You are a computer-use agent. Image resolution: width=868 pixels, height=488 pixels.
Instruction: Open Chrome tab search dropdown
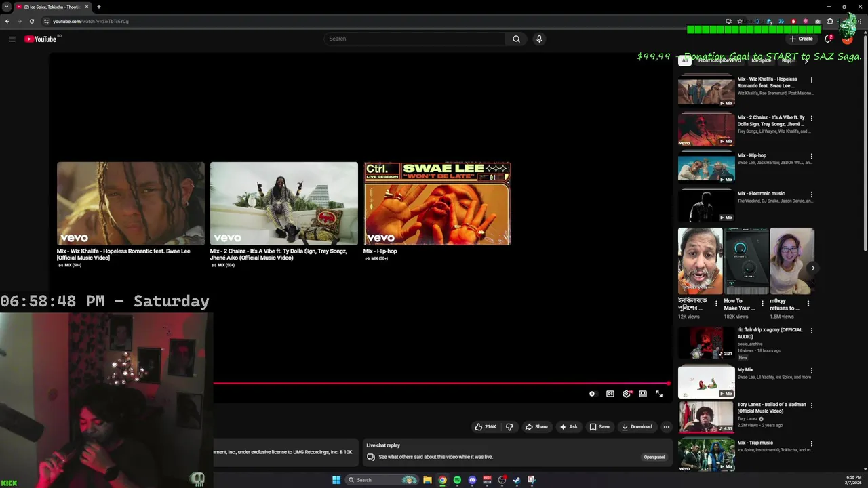[x=7, y=7]
